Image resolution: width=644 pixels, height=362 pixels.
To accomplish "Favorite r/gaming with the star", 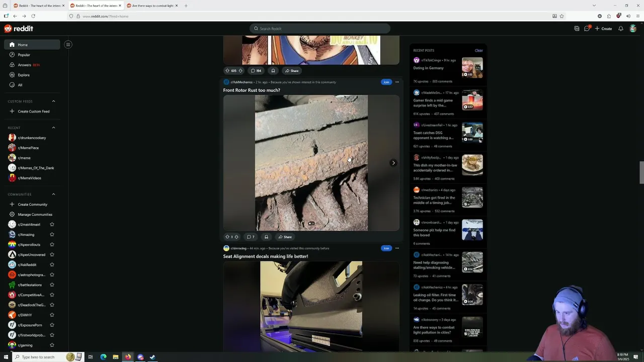I will [x=52, y=345].
